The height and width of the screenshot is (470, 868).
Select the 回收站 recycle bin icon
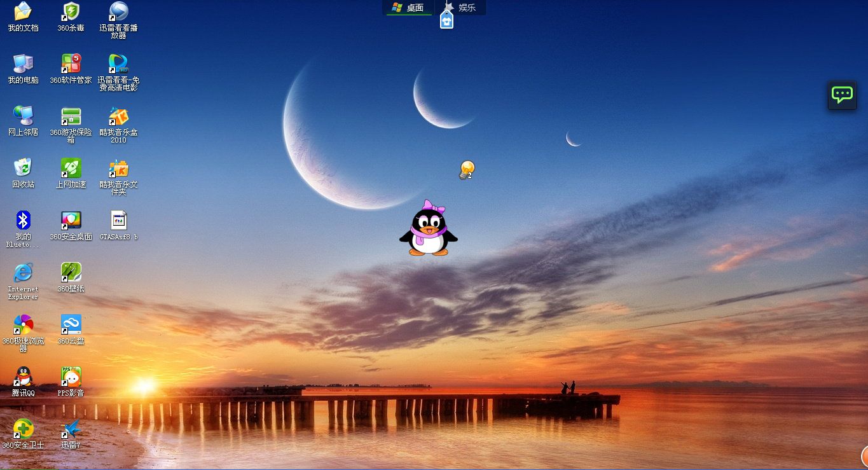click(23, 168)
